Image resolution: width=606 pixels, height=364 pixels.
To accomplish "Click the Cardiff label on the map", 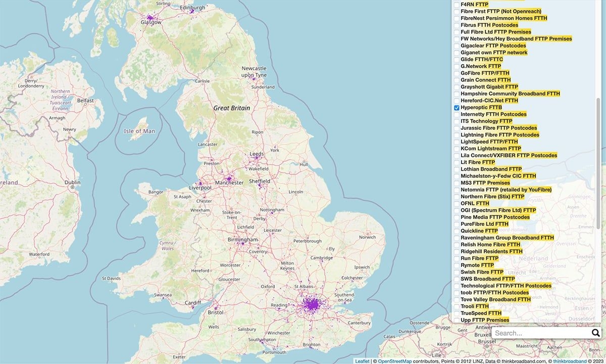I will [193, 303].
